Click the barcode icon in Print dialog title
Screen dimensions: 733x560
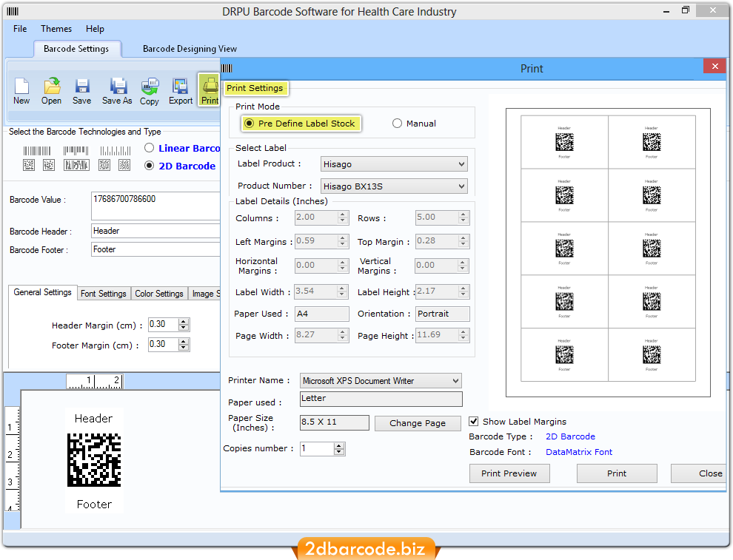(227, 69)
